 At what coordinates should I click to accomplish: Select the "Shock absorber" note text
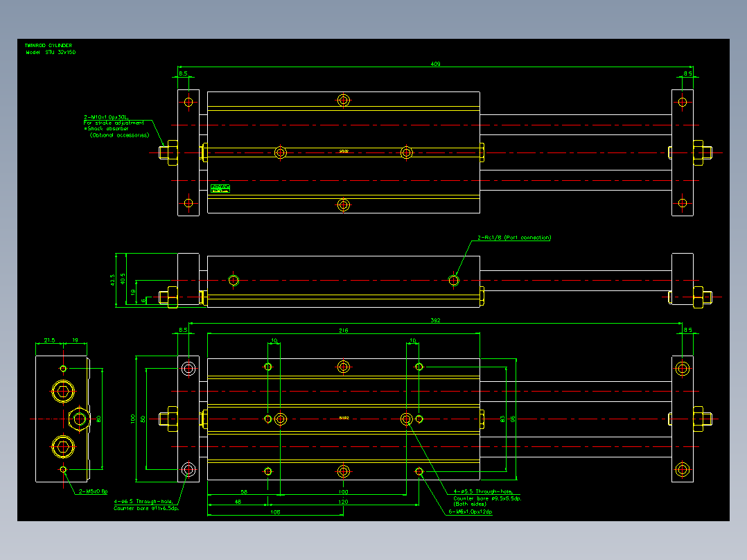[x=107, y=129]
